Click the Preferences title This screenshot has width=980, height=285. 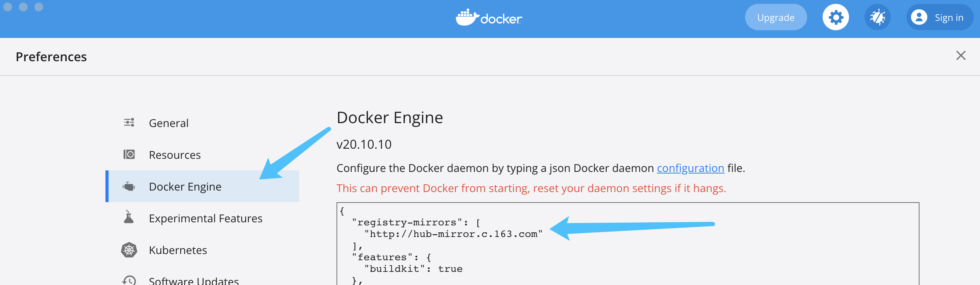click(x=51, y=57)
